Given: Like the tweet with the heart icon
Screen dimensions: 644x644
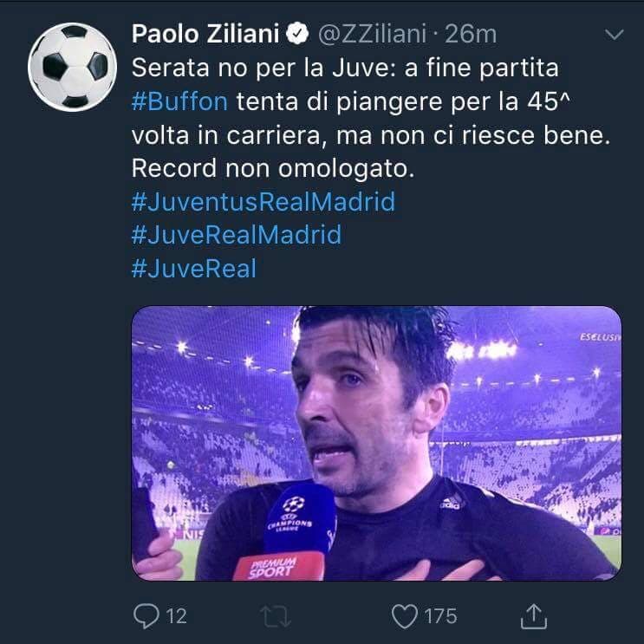Looking at the screenshot, I should 405,615.
